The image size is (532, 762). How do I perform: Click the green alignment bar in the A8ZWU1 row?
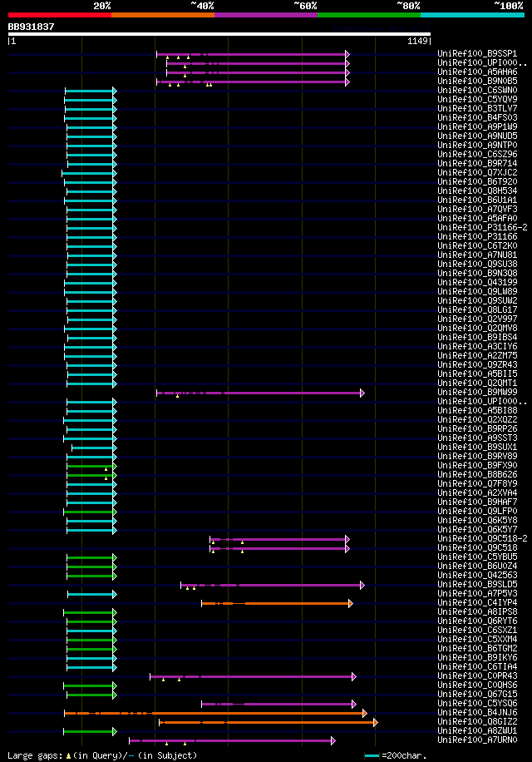coord(91,731)
